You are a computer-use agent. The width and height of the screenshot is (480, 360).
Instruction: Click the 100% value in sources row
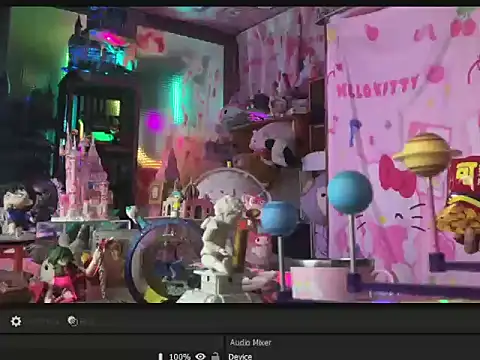[x=180, y=357]
